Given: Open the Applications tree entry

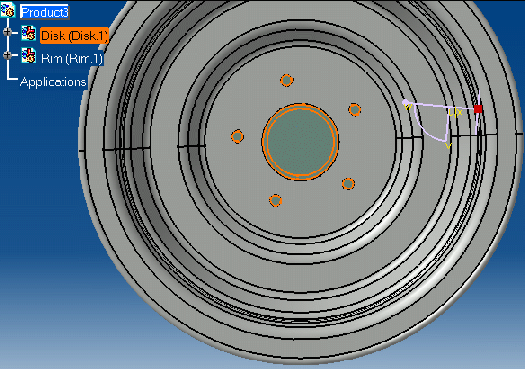Looking at the screenshot, I should [x=53, y=82].
